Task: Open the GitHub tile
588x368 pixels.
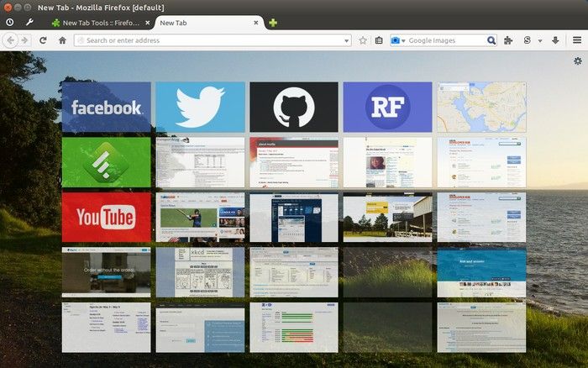Action: tap(294, 107)
